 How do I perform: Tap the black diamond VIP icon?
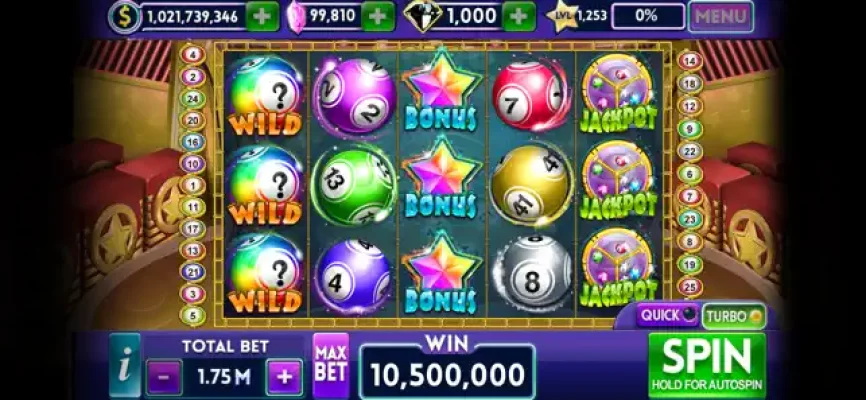tap(423, 17)
